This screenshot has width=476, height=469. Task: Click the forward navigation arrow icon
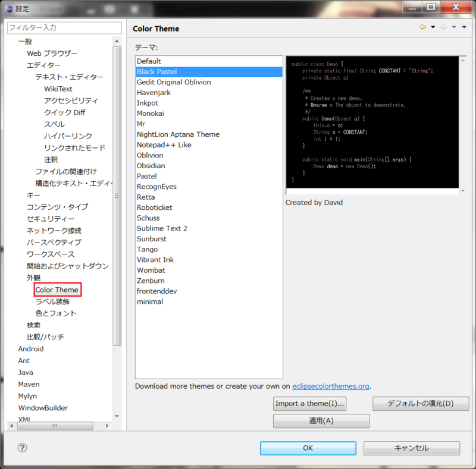tap(443, 27)
